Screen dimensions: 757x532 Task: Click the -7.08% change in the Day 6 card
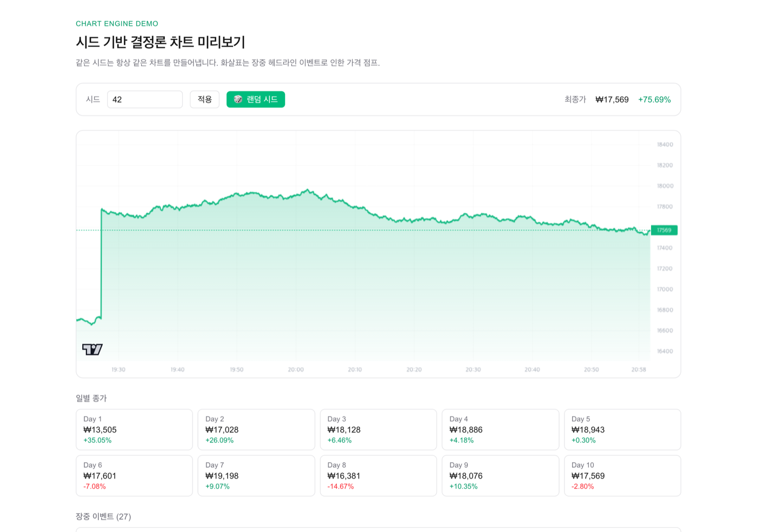[x=95, y=486]
